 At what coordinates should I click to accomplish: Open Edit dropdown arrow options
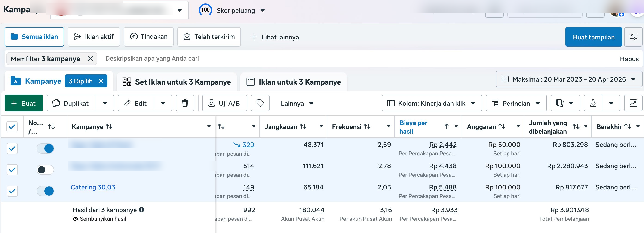[x=163, y=103]
